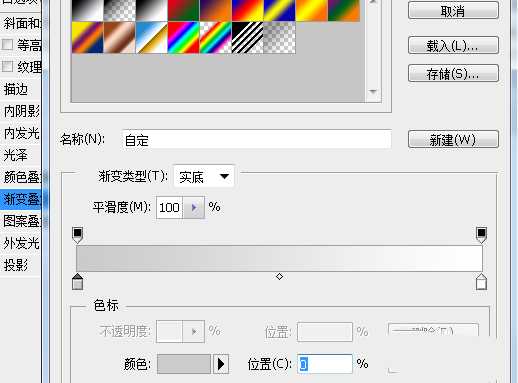Pick the blue-red-yellow gradient preset

click(247, 10)
